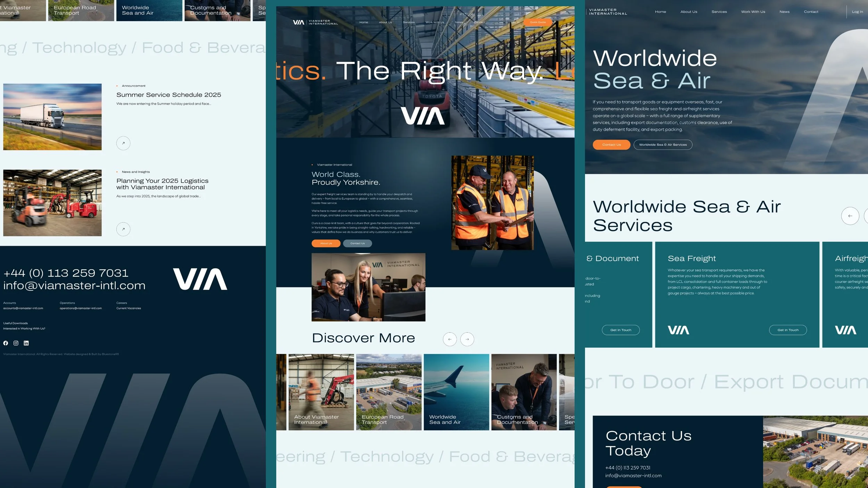Click the arrow button under Summer Service Schedule 2025
The width and height of the screenshot is (868, 488).
pos(123,143)
